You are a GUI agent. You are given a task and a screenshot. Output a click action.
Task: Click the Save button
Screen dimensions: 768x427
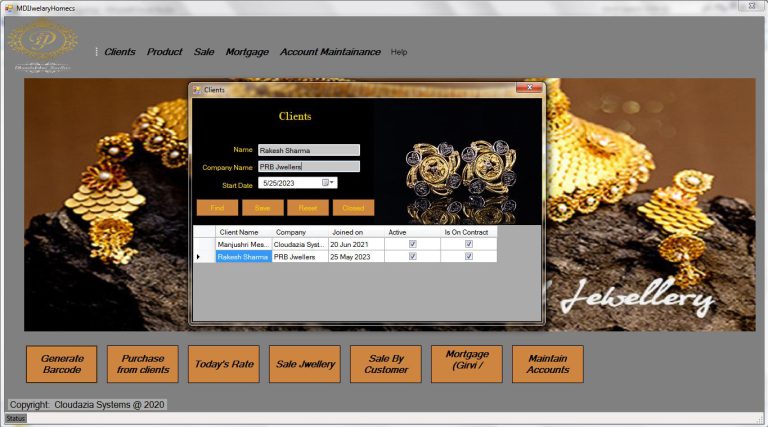point(263,208)
